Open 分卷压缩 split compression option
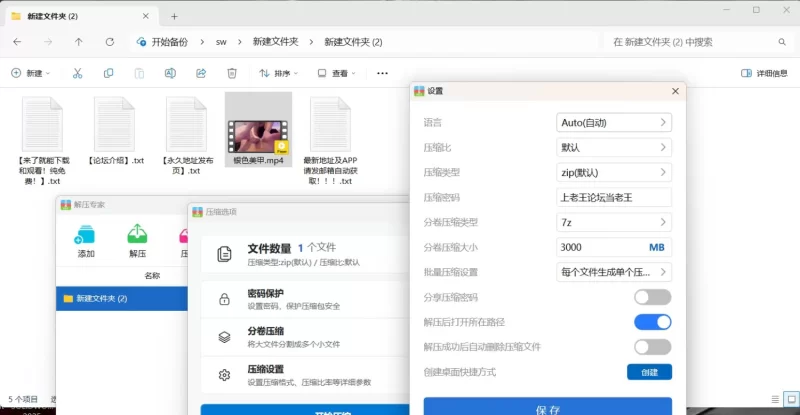 pos(305,337)
